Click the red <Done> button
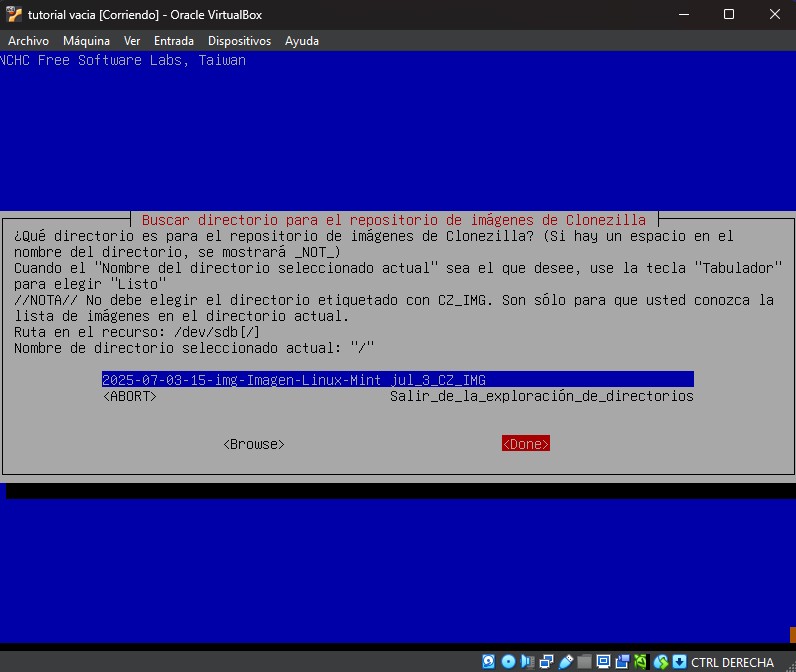Screen dimensions: 796x672 tap(525, 444)
